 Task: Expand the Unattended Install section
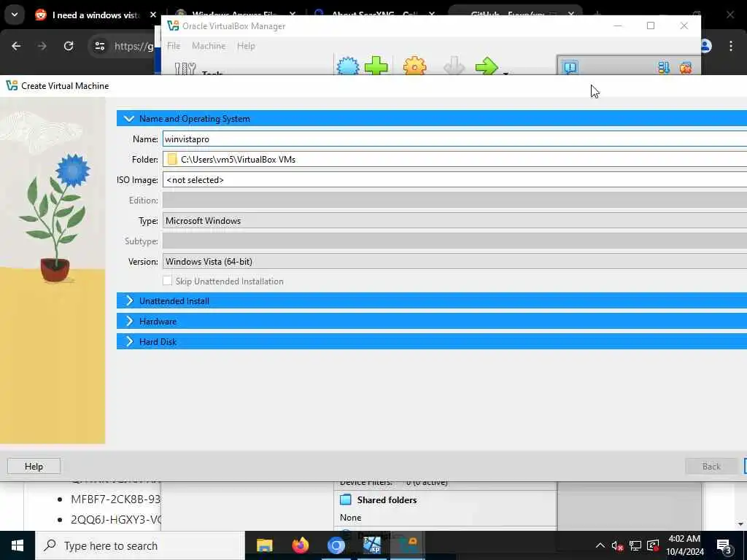[x=129, y=300]
